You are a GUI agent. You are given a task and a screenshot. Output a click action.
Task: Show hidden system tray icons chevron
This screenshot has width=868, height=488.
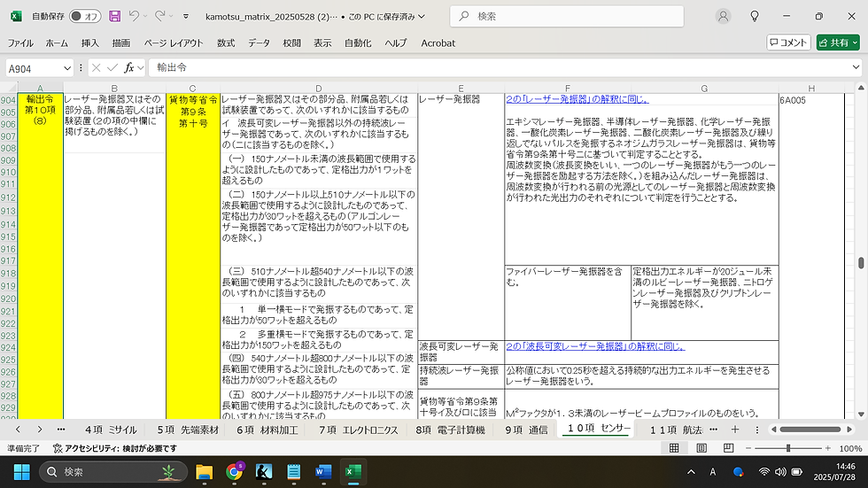(x=691, y=472)
